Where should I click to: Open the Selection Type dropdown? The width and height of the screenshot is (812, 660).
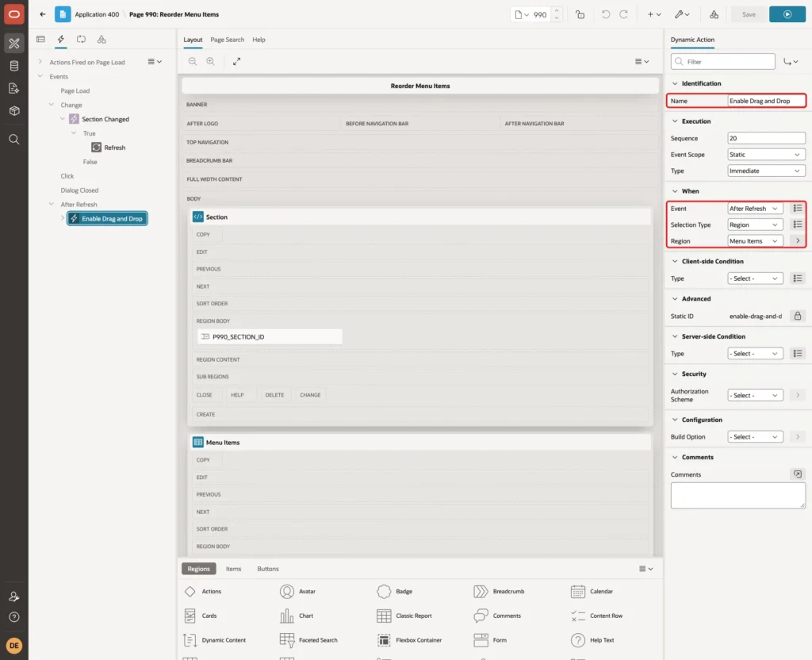(755, 224)
